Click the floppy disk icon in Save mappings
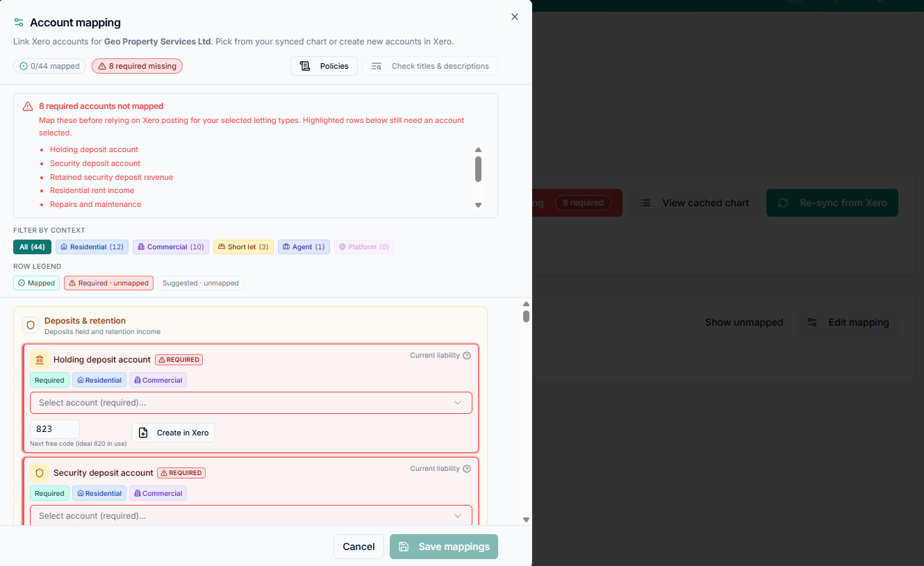 (x=404, y=547)
